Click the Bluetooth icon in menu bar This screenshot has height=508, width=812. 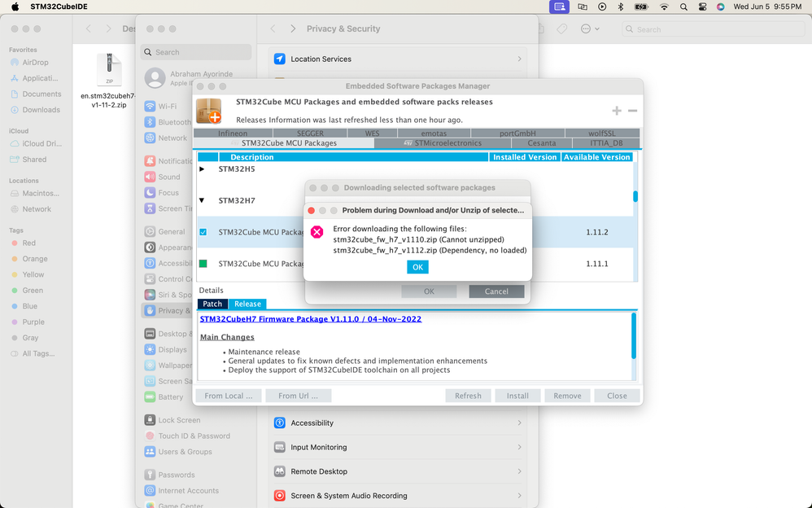click(x=621, y=7)
